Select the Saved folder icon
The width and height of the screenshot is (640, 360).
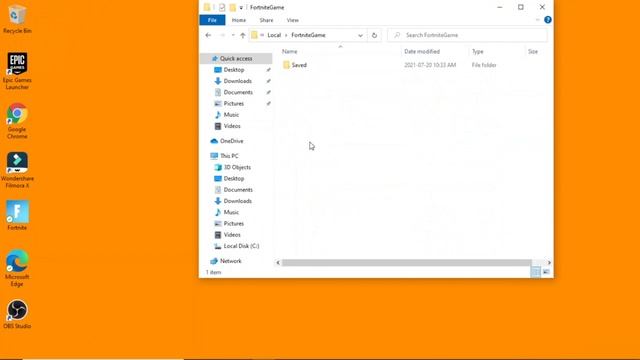(x=287, y=65)
